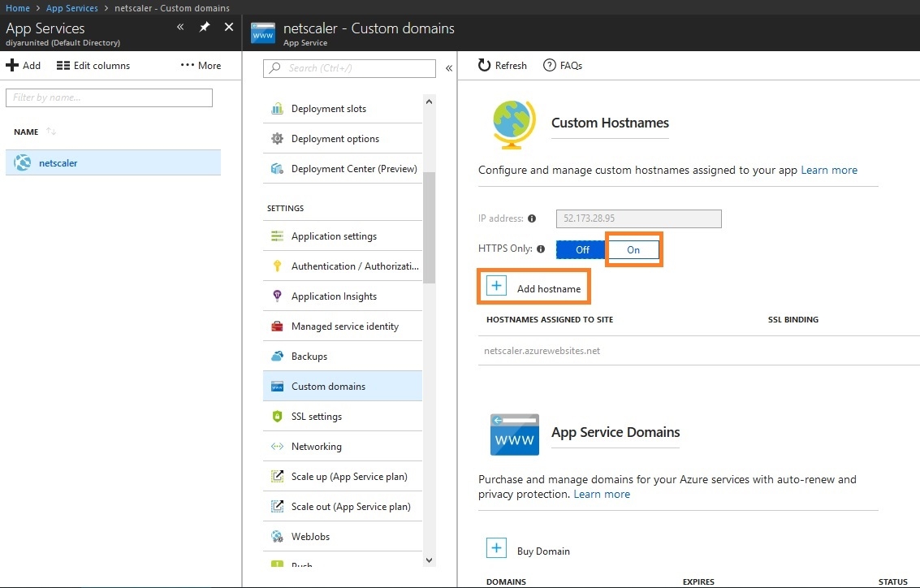Show the HTTPS Only info tooltip icon

pos(541,249)
